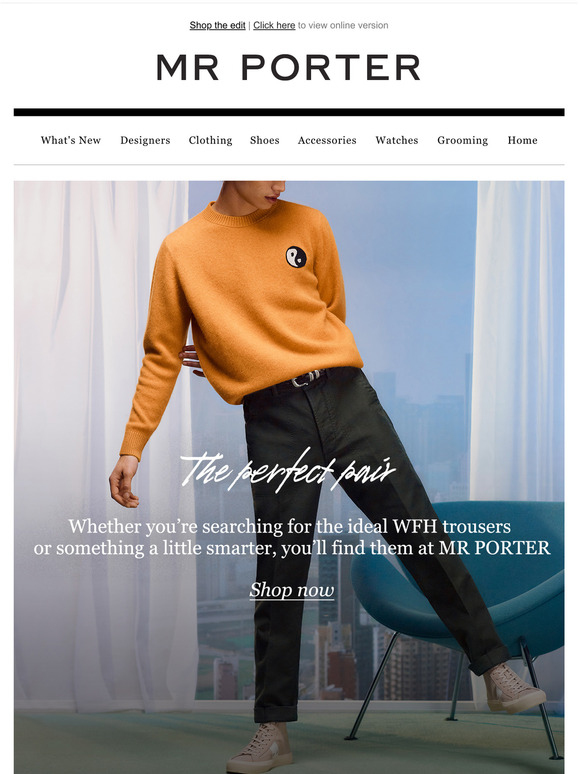Viewport: 580px width, 774px height.
Task: Click the MR PORTER logo
Action: pos(289,68)
